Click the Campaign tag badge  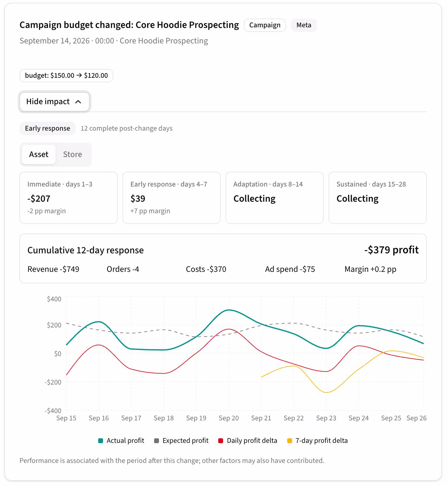click(265, 25)
